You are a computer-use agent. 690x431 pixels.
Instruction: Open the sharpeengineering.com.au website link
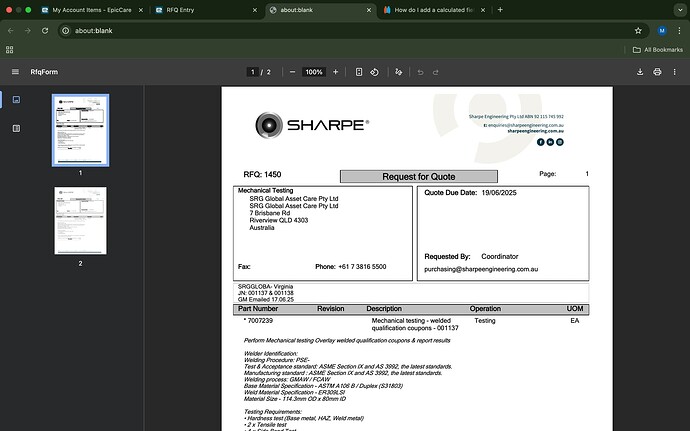(x=535, y=131)
